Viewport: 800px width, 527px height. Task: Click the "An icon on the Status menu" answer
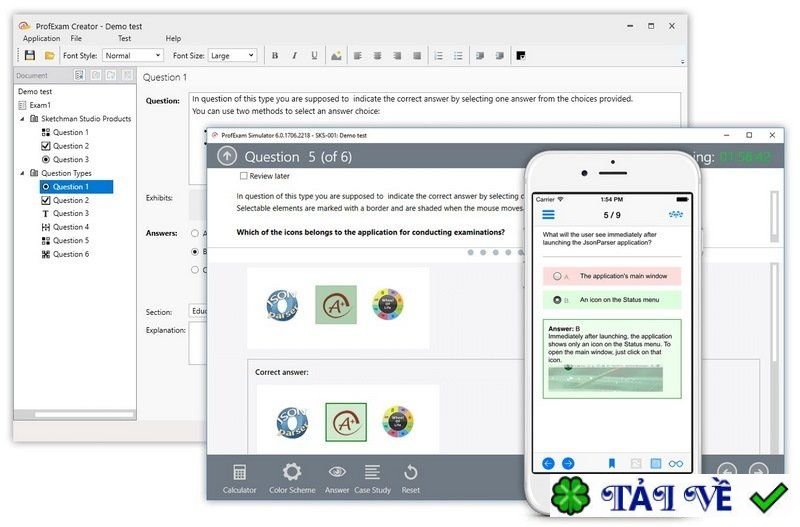click(x=612, y=300)
